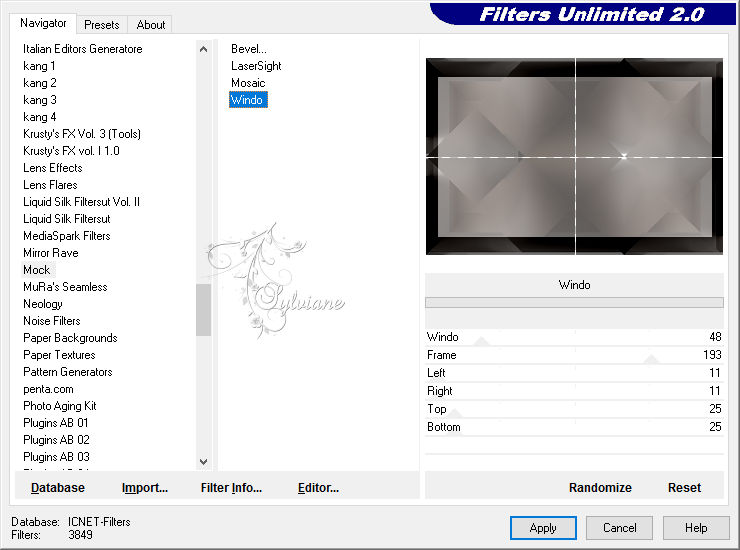Screen dimensions: 740x550
Task: Choose the Mosaic filter
Action: pos(248,83)
